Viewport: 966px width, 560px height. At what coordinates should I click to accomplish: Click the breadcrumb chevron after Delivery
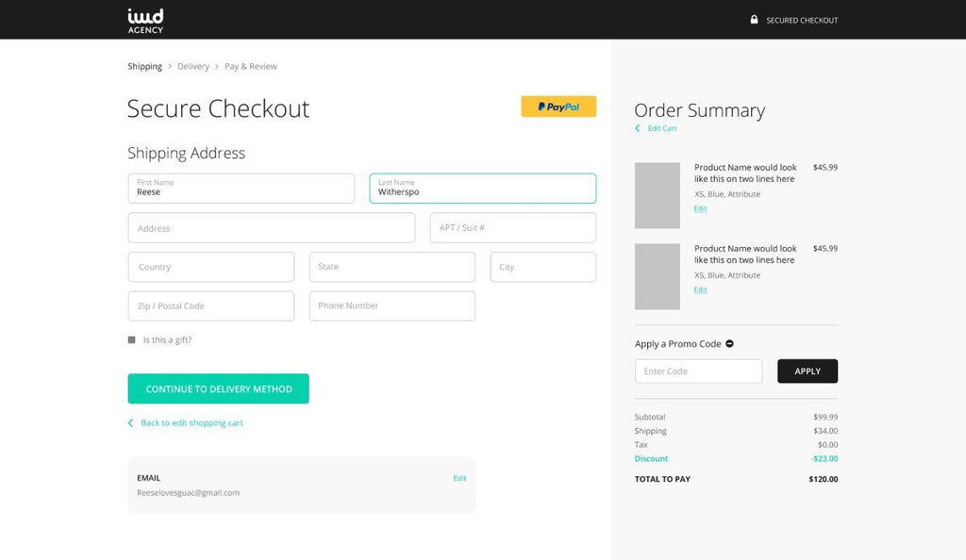point(217,66)
